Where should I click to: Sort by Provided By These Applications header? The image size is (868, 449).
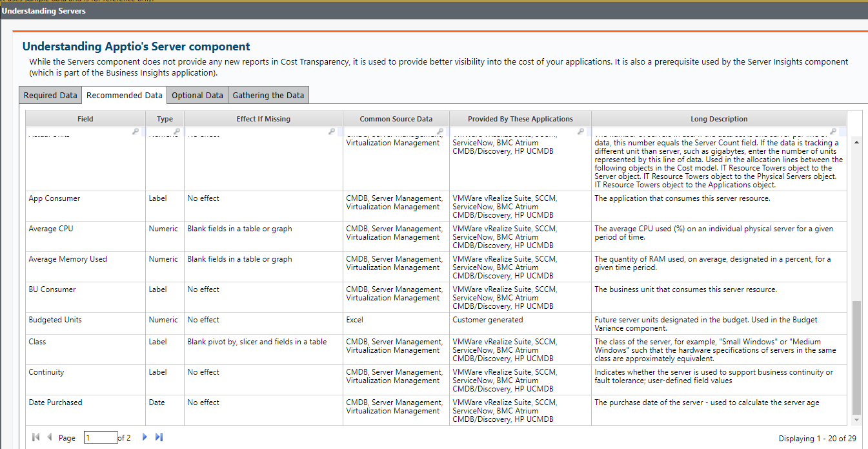[520, 119]
